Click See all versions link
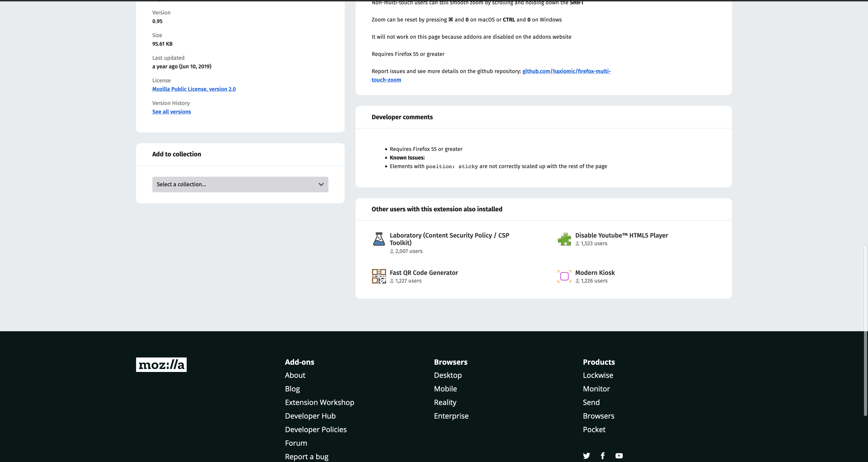The height and width of the screenshot is (462, 868). (x=171, y=112)
